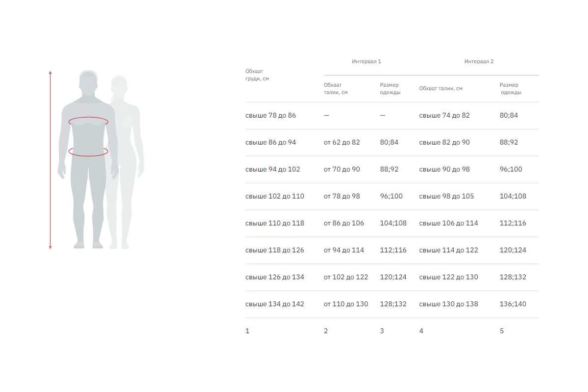Click the Интервал 2 column group header
This screenshot has width=588, height=392.
[x=479, y=62]
